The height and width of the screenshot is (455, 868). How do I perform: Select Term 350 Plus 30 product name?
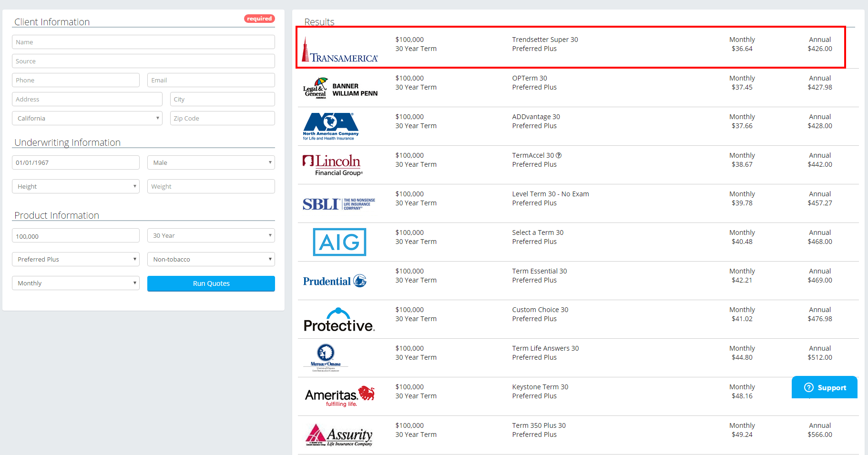[539, 425]
